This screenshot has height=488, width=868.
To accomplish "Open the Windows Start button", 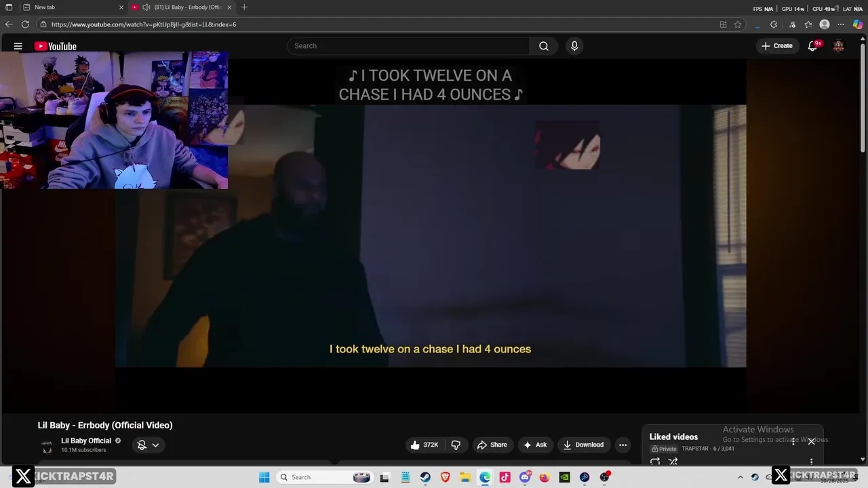I will [264, 477].
